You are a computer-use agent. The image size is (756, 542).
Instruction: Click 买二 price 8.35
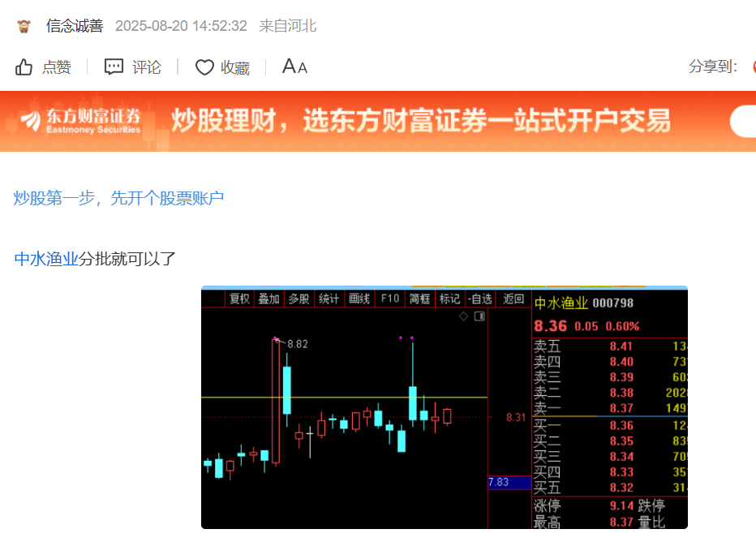[x=621, y=441]
